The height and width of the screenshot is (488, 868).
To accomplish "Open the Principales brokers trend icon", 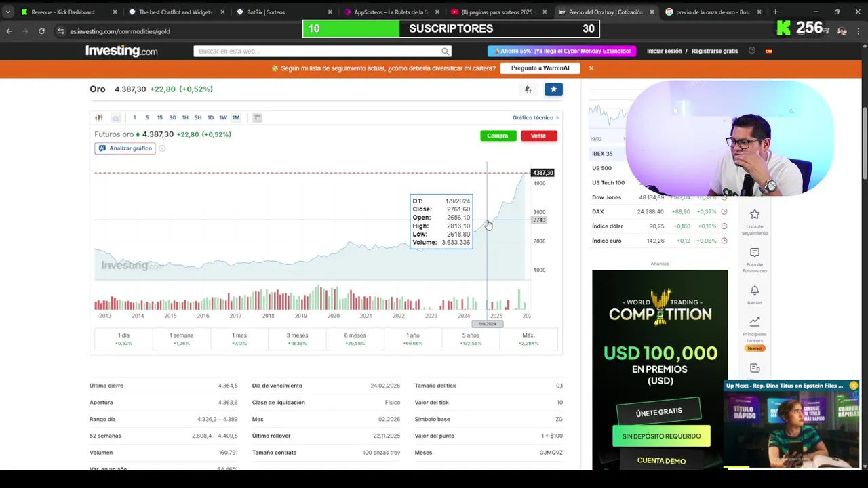I will tap(755, 321).
